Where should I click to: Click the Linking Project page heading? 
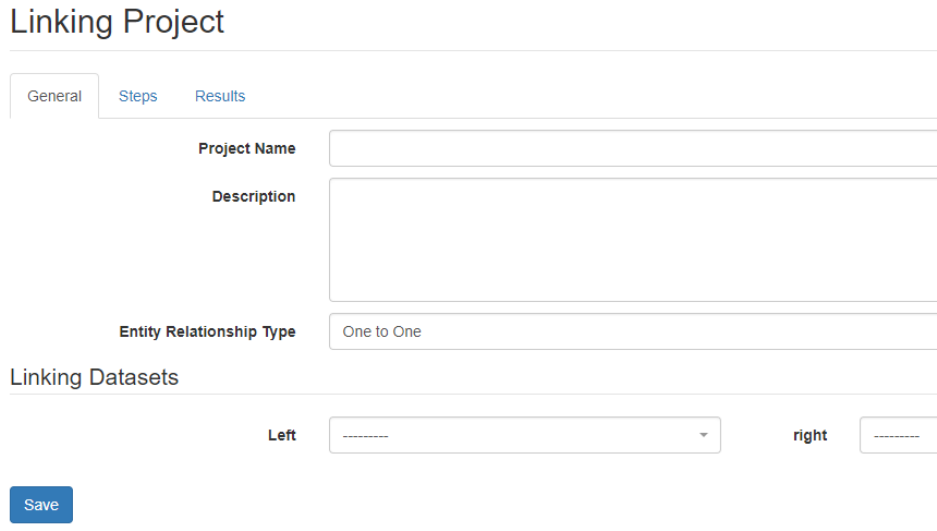tap(117, 22)
